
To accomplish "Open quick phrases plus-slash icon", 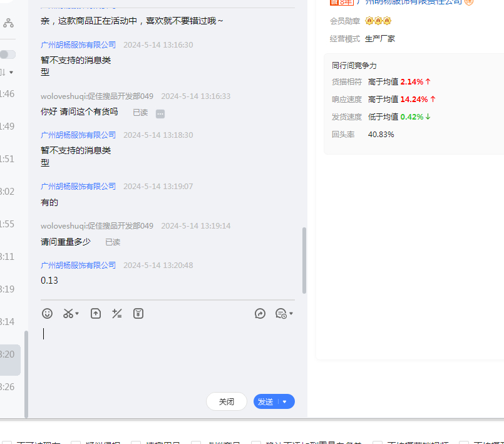I will [117, 314].
